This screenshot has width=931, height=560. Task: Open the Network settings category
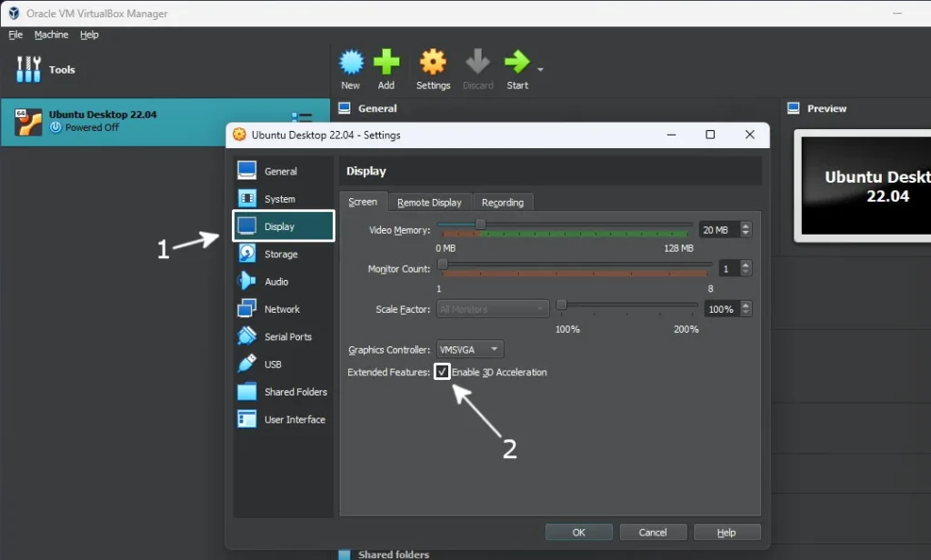pos(282,309)
